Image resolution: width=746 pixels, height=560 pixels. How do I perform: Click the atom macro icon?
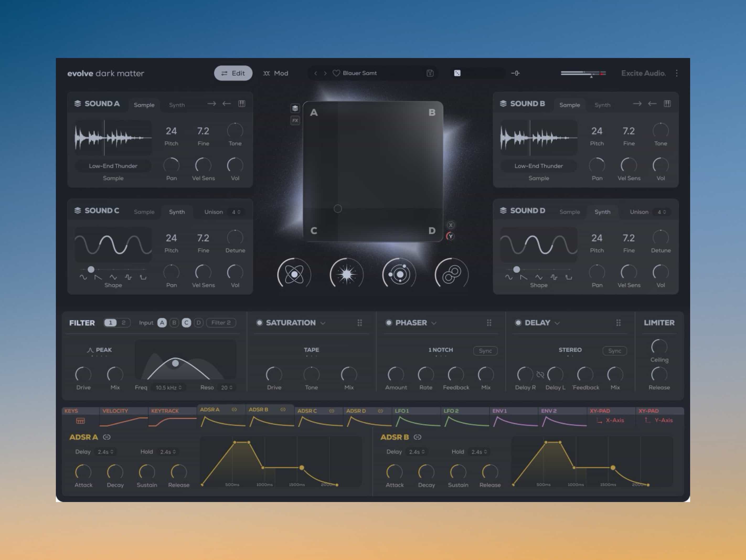(294, 274)
